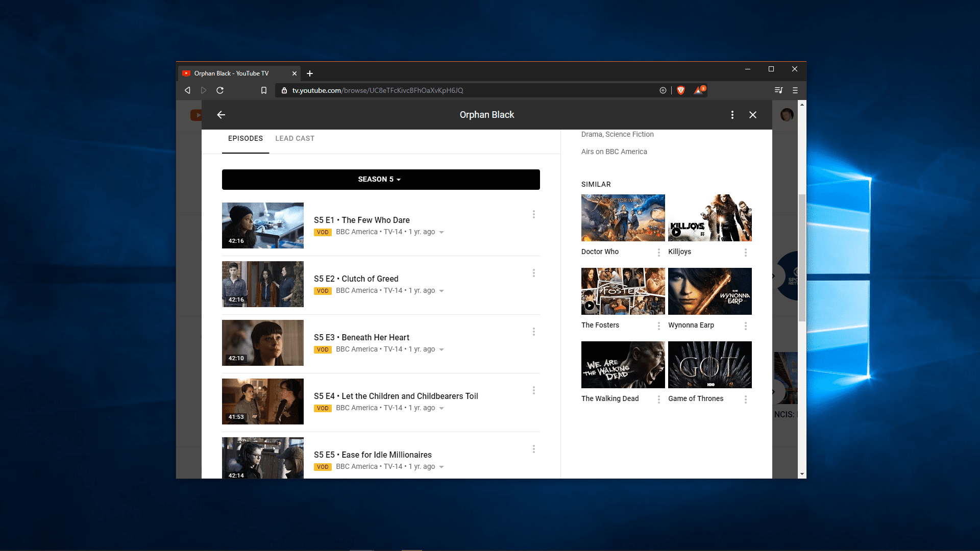This screenshot has height=551, width=980.
Task: Play the Beneath Her Heart thumbnail
Action: coord(263,343)
